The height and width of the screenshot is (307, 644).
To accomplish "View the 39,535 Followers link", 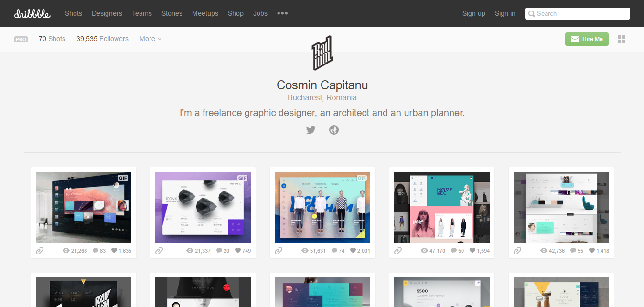I will 102,39.
